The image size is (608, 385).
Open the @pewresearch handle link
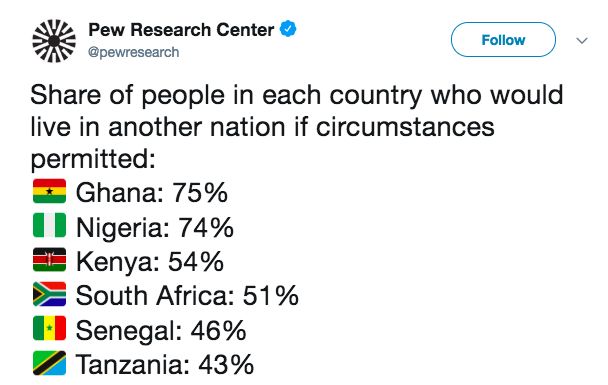coord(133,52)
